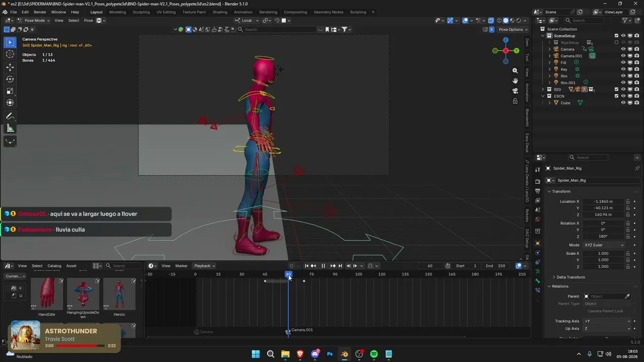The height and width of the screenshot is (362, 644).
Task: Hide the Cube object in the outliner
Action: coord(623,103)
